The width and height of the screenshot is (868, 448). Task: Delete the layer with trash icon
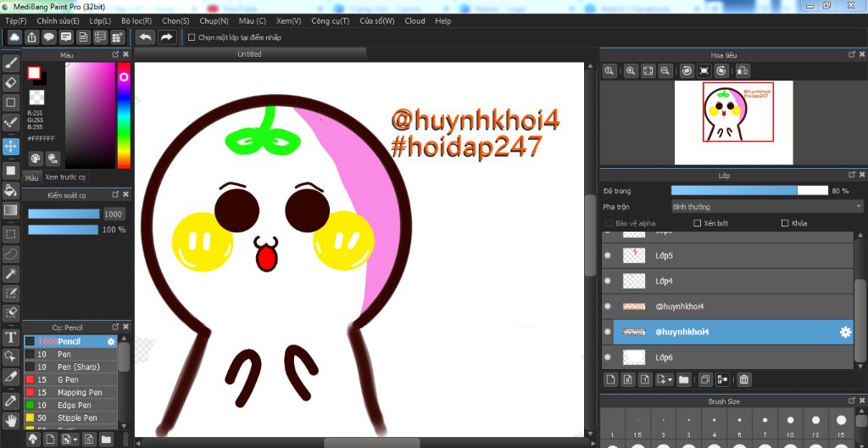pyautogui.click(x=744, y=380)
